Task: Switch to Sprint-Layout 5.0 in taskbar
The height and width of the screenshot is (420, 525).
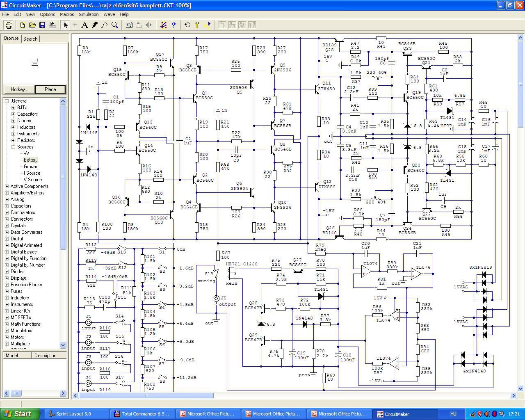Action: click(x=76, y=414)
